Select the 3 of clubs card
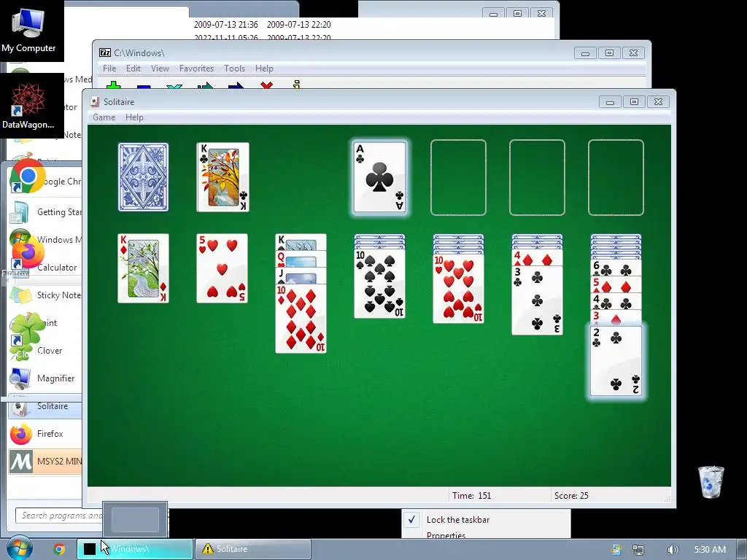 point(537,300)
